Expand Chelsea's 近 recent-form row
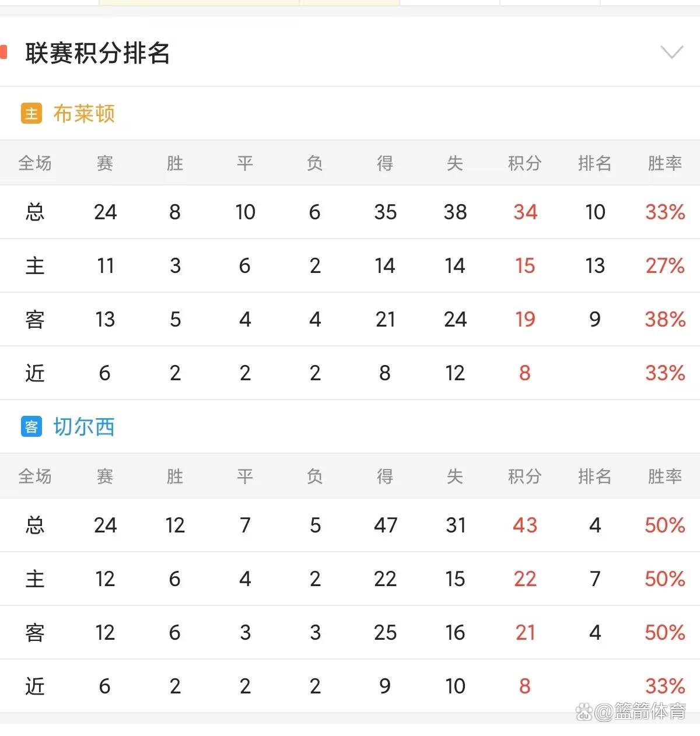Viewport: 700px width, 736px height. 35,686
